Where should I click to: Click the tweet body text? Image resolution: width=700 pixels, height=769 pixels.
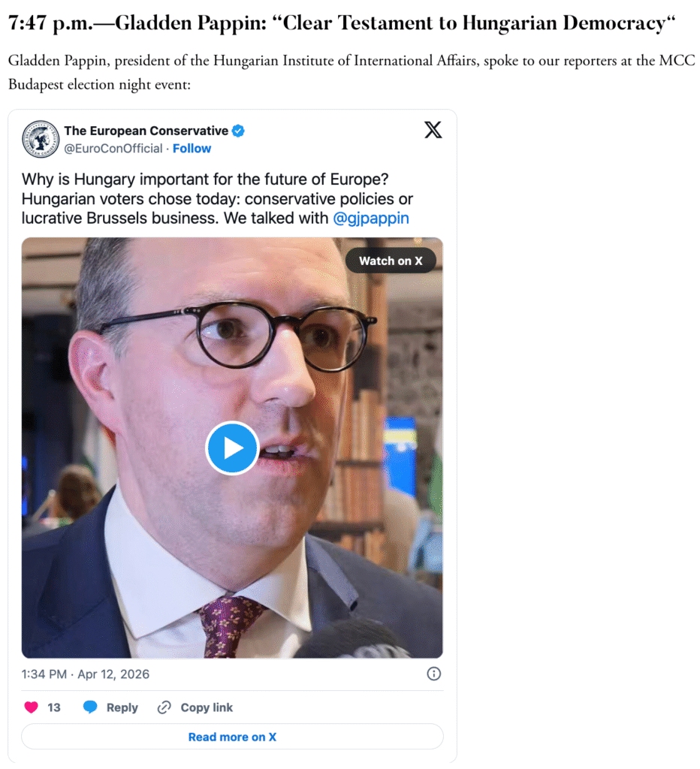pyautogui.click(x=217, y=198)
